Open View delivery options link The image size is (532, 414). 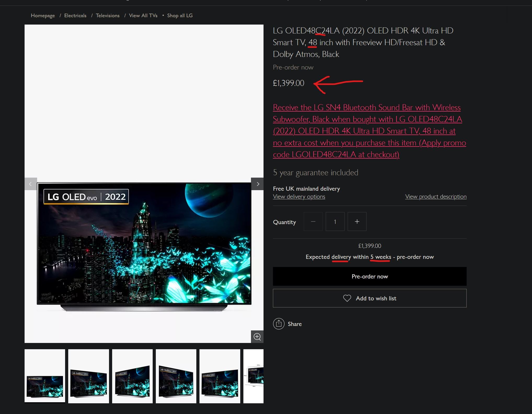[x=299, y=196]
